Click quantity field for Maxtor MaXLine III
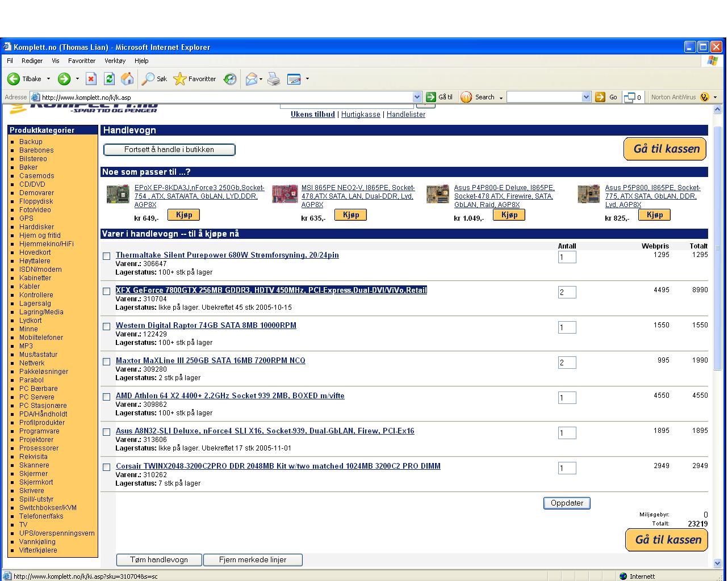Viewport: 728px width, 581px height. (x=567, y=363)
